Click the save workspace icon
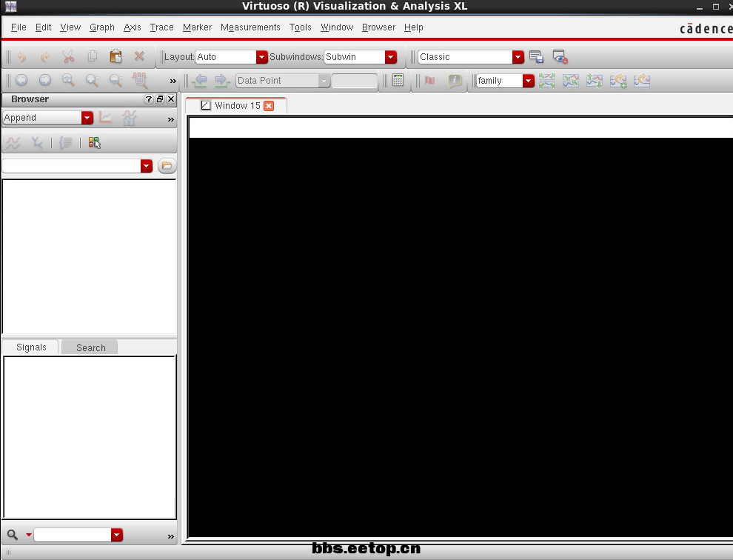 (536, 56)
